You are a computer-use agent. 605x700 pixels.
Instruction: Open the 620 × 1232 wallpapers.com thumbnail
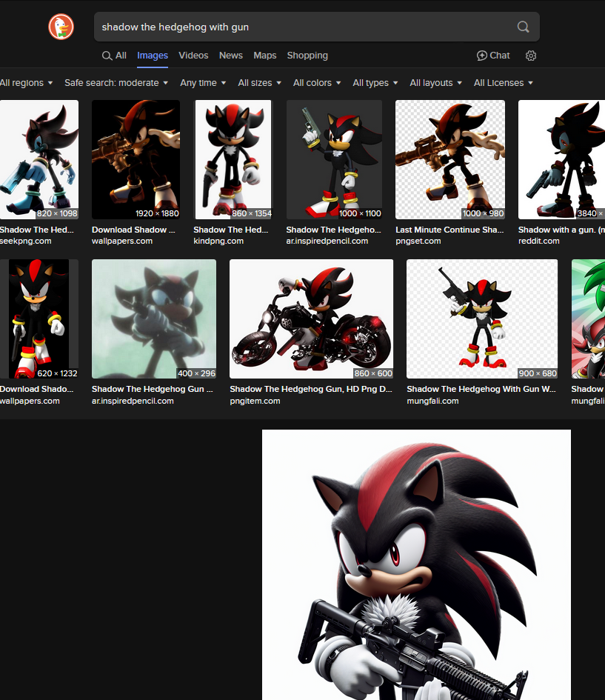tap(39, 319)
